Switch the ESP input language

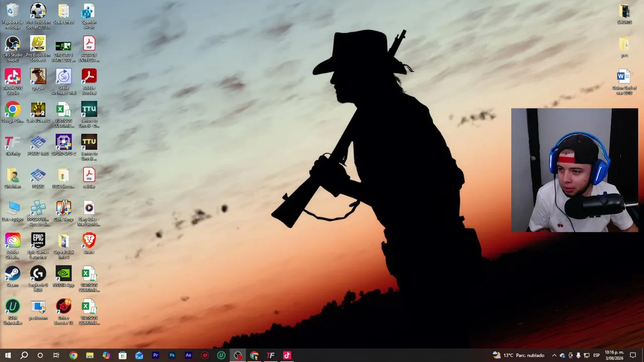[596, 355]
